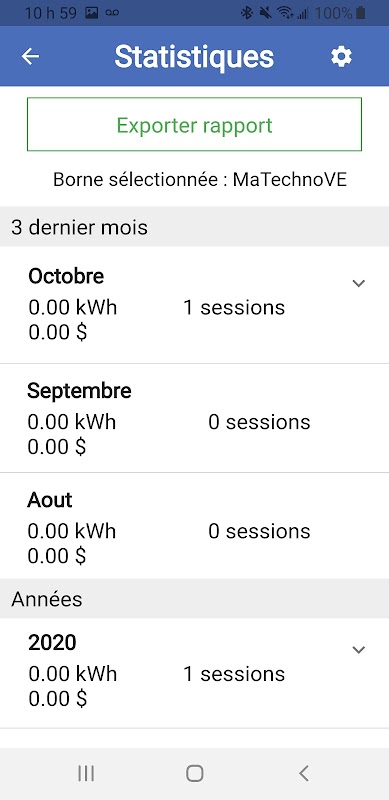Tap the Android recent apps icon
This screenshot has height=800, width=389.
[x=86, y=773]
